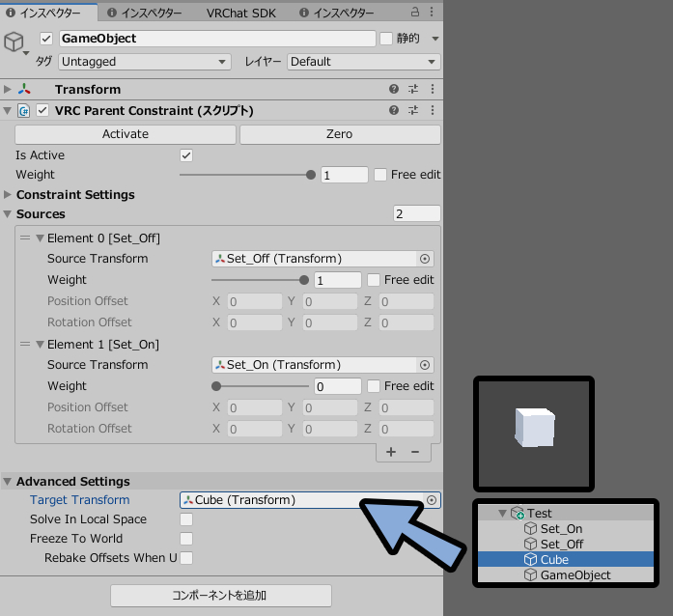This screenshot has height=616, width=673.
Task: Select GameObject in hierarchy
Action: pos(566,574)
